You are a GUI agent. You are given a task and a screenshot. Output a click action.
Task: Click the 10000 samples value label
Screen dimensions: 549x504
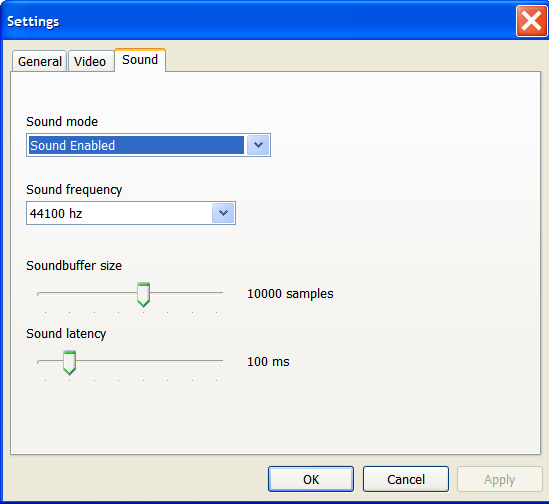[x=290, y=294]
